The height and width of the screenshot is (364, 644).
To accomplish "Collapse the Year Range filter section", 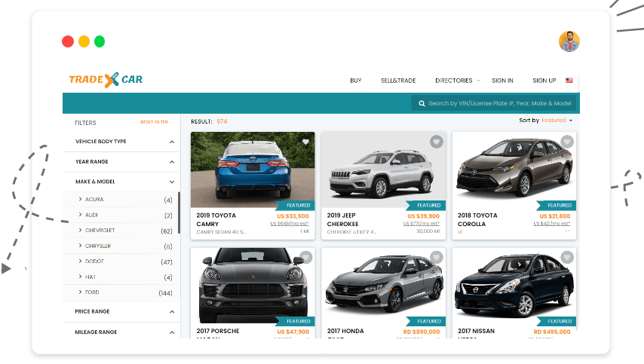I will click(172, 162).
